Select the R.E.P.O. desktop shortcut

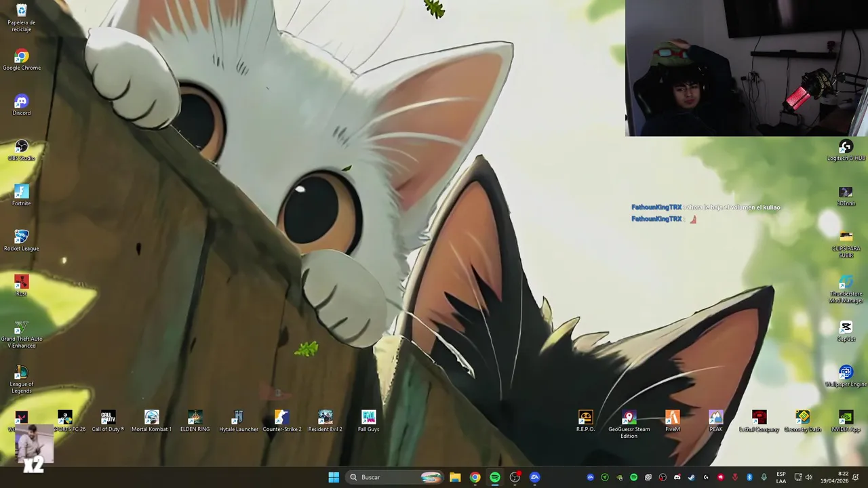point(585,422)
